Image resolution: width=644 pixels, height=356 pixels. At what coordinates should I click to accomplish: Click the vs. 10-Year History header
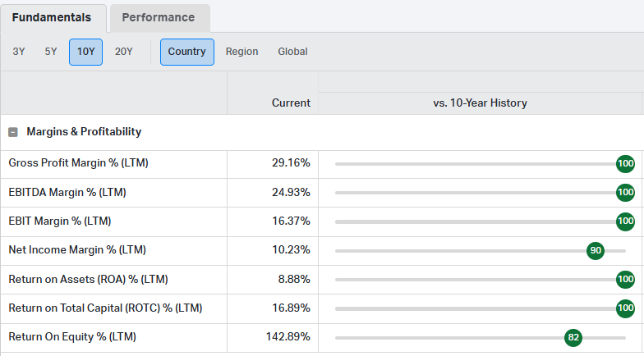click(x=480, y=103)
